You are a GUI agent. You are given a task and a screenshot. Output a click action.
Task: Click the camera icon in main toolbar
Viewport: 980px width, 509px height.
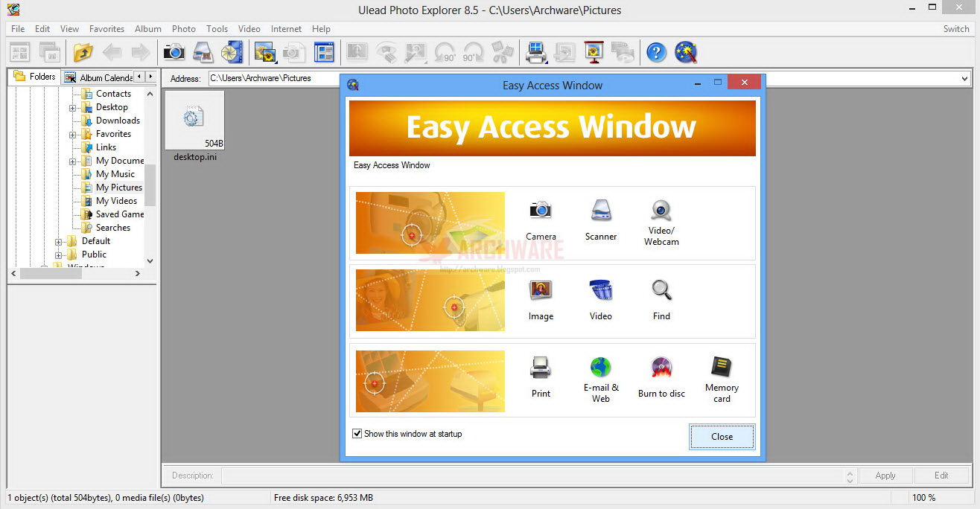174,52
